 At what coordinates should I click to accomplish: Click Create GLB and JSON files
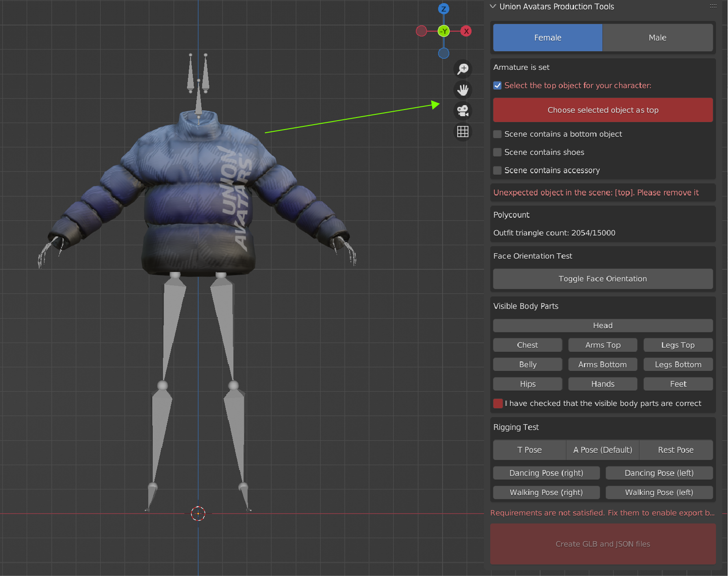(603, 544)
